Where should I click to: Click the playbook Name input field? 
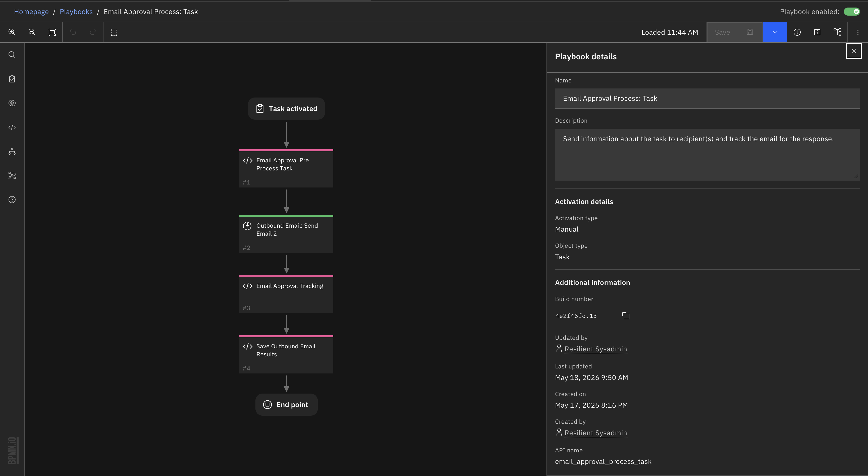pyautogui.click(x=707, y=99)
